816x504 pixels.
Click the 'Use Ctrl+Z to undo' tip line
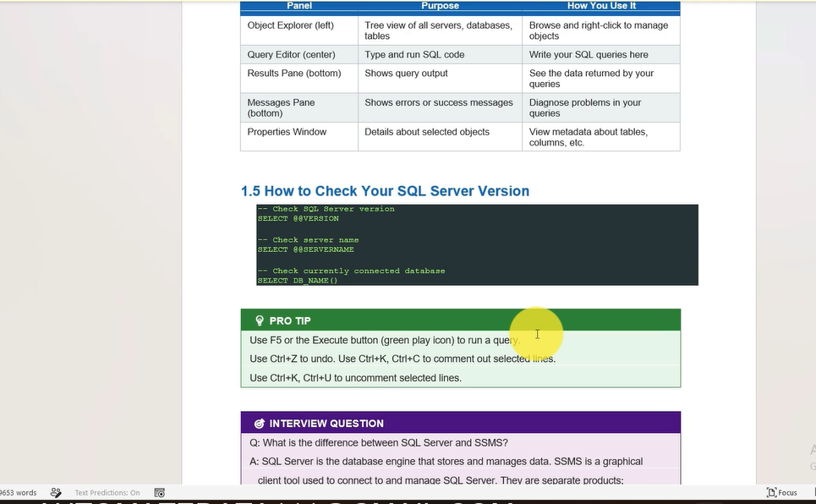click(x=403, y=359)
